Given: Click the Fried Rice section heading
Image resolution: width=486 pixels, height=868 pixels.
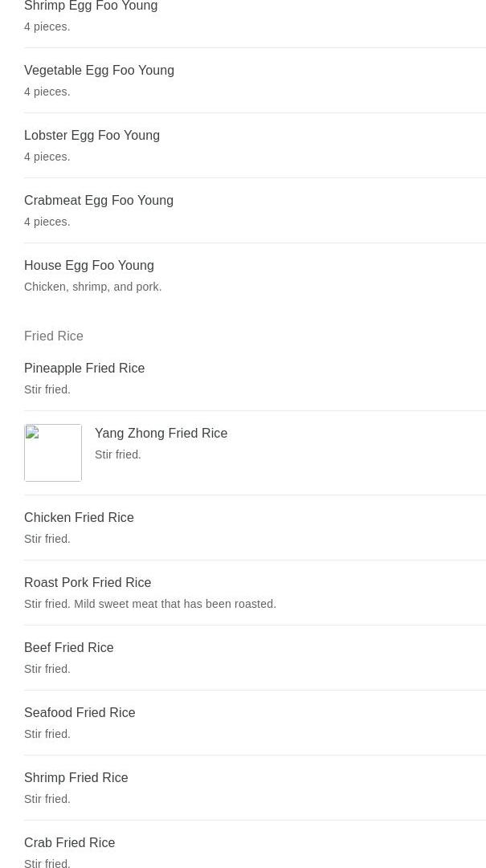Looking at the screenshot, I should pyautogui.click(x=54, y=336).
